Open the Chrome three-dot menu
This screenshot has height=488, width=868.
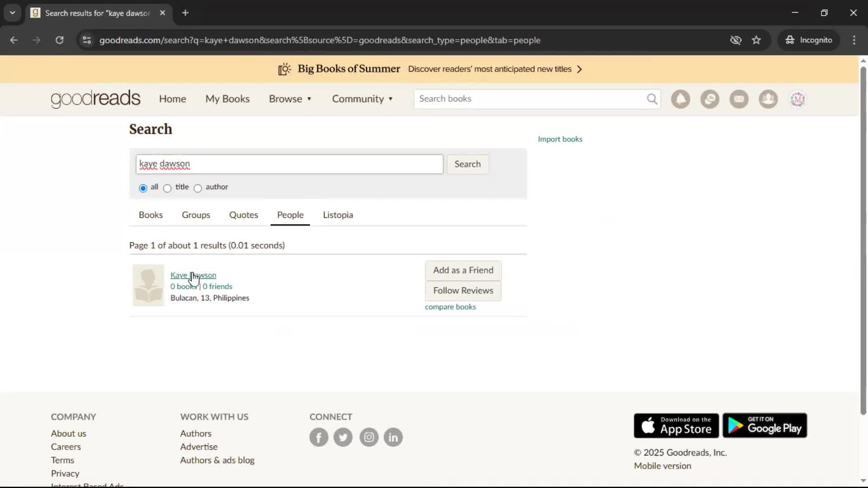[x=854, y=40]
